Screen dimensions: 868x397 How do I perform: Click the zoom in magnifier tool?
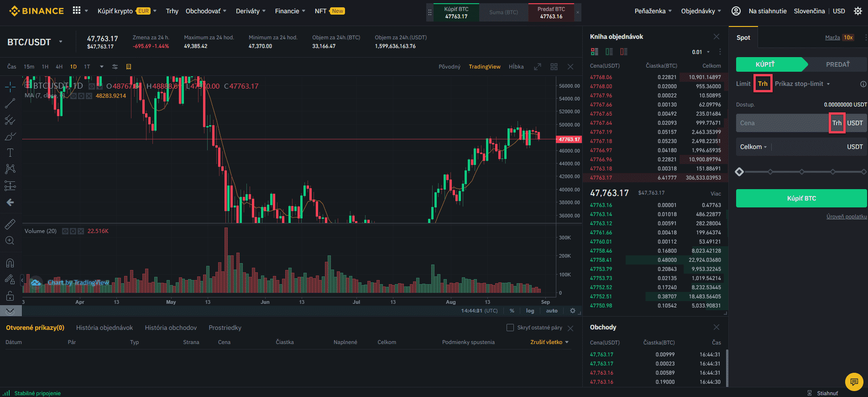click(x=10, y=241)
